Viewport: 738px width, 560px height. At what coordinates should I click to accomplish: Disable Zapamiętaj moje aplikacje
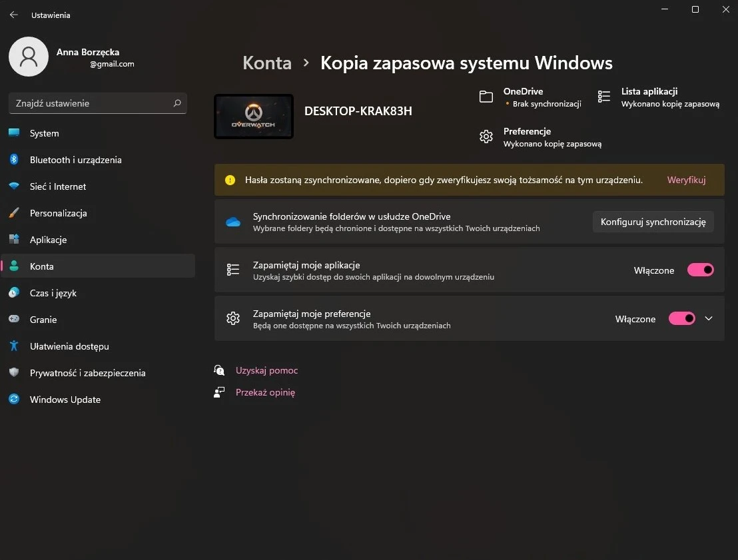click(700, 270)
